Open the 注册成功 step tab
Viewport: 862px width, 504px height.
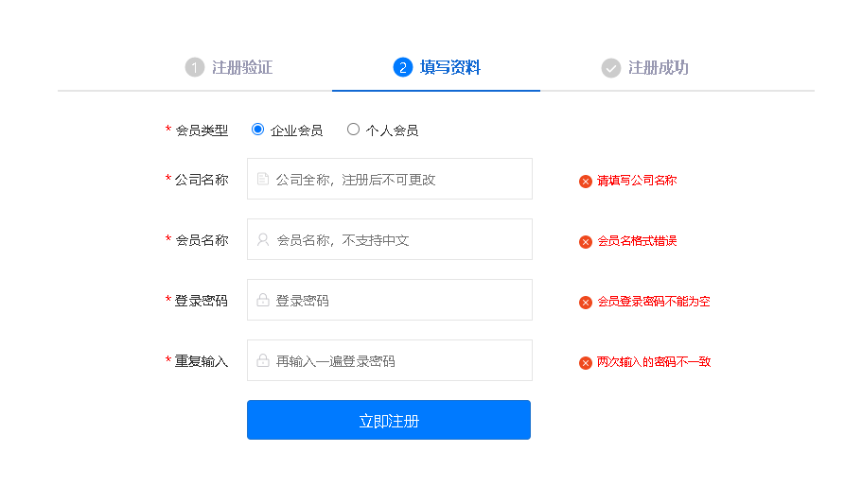644,67
